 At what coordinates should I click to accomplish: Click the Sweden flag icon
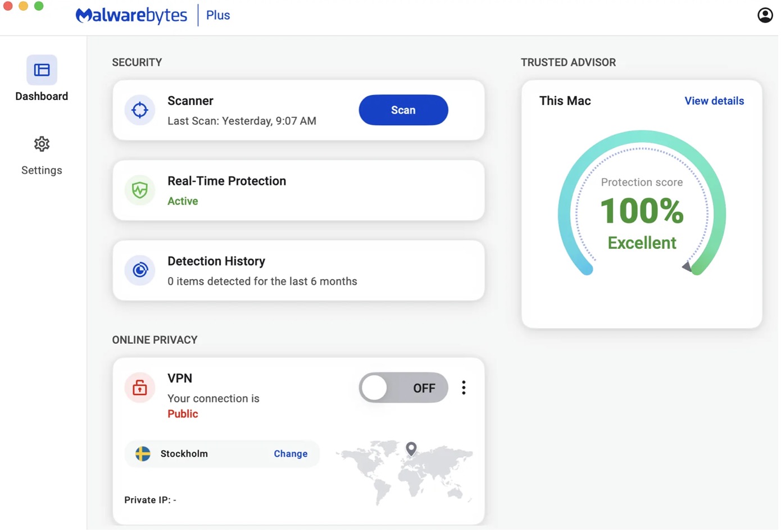pos(143,454)
